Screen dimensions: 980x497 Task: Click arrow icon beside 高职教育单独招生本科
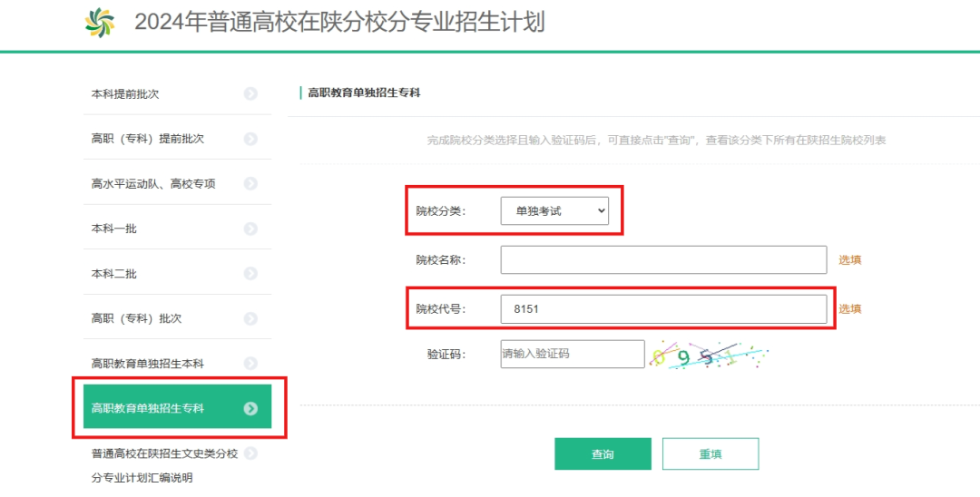click(250, 363)
